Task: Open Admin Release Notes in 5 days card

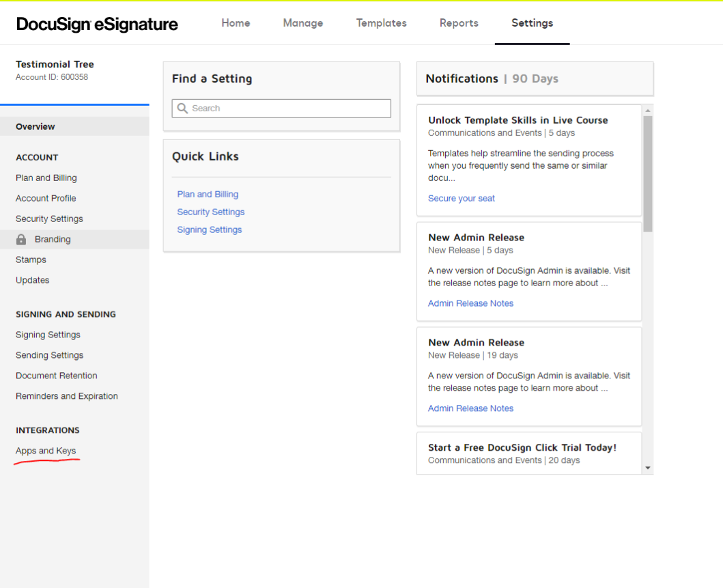Action: 470,303
